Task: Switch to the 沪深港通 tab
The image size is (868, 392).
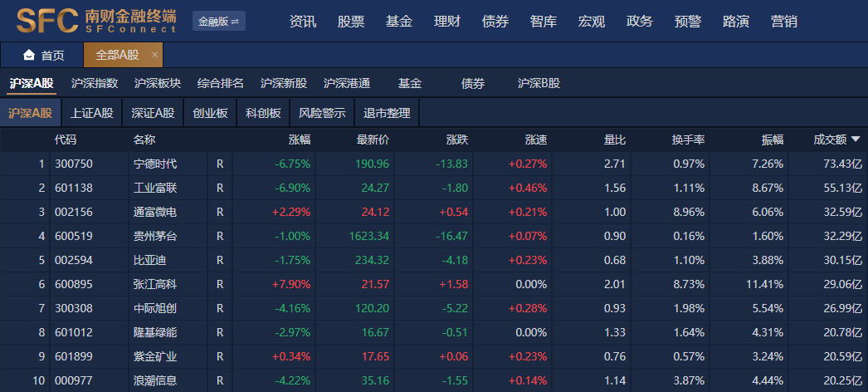Action: pos(347,83)
